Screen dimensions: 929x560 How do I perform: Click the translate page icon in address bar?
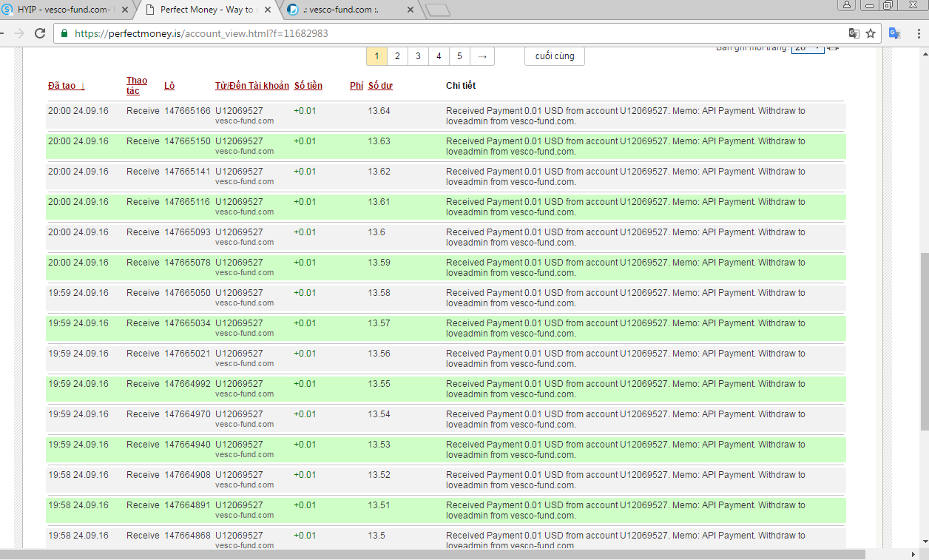pos(854,33)
